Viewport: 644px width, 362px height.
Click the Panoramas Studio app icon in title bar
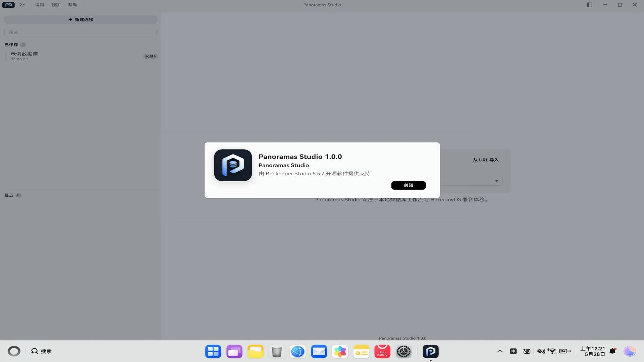[x=8, y=5]
